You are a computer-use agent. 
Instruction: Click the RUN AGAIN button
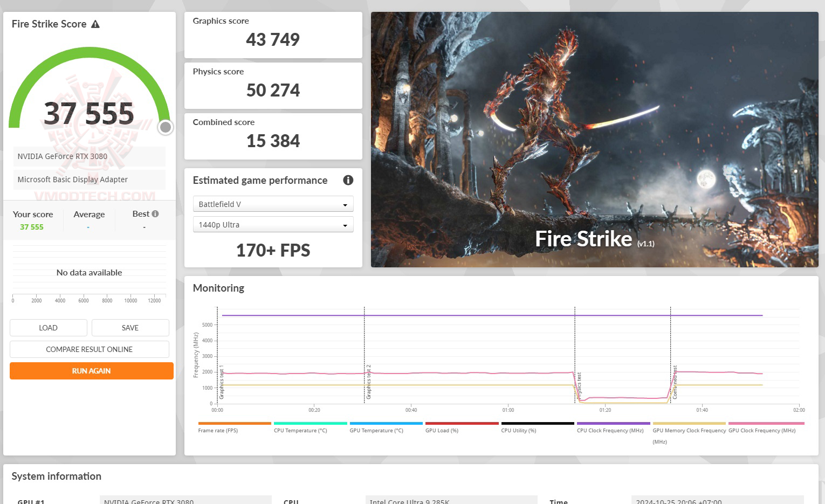[91, 371]
